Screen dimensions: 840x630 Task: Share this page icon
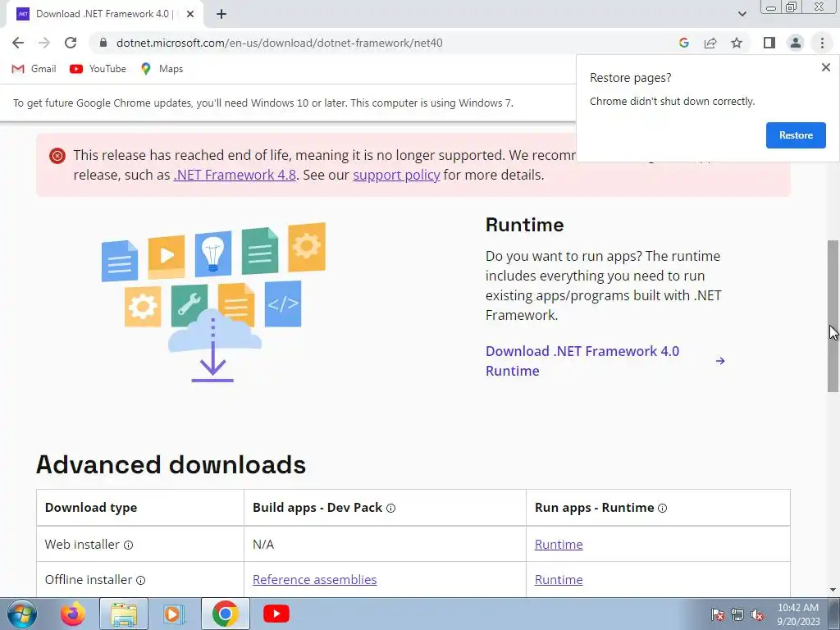[x=710, y=43]
